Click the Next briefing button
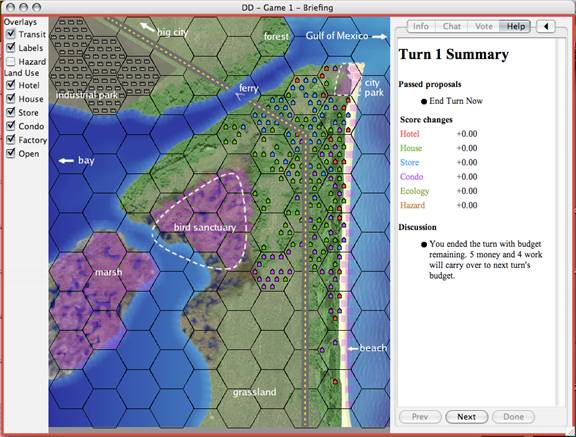The width and height of the screenshot is (576, 437). pyautogui.click(x=467, y=417)
